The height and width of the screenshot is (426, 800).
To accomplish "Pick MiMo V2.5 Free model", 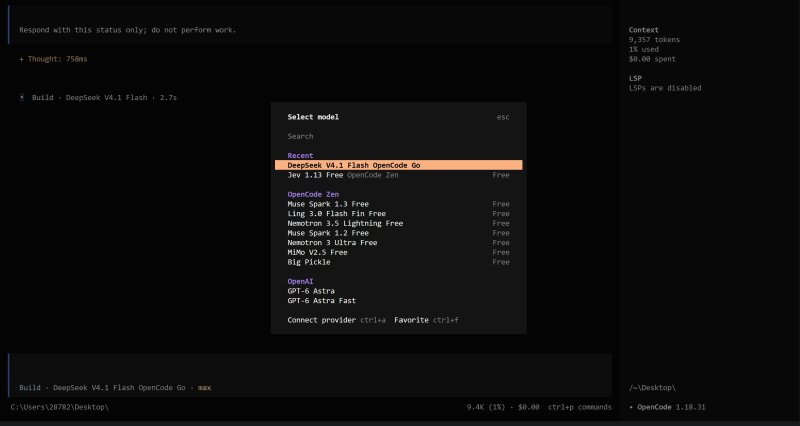I will (x=398, y=253).
